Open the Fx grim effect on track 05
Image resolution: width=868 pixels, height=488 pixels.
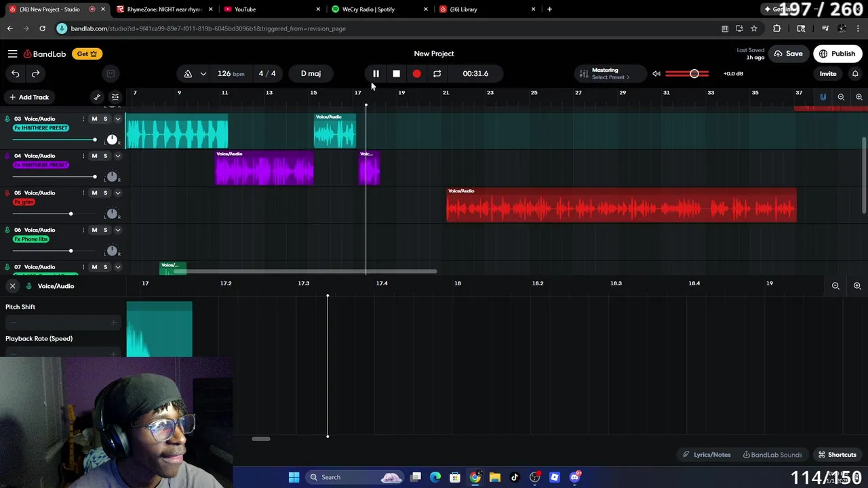(x=24, y=202)
